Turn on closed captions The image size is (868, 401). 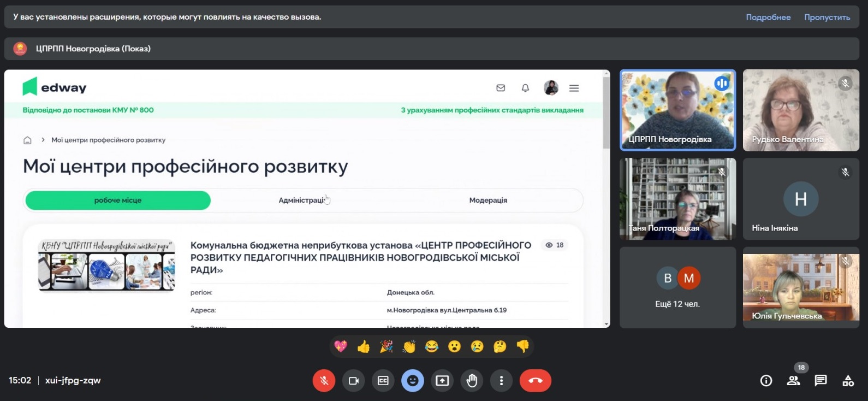383,381
